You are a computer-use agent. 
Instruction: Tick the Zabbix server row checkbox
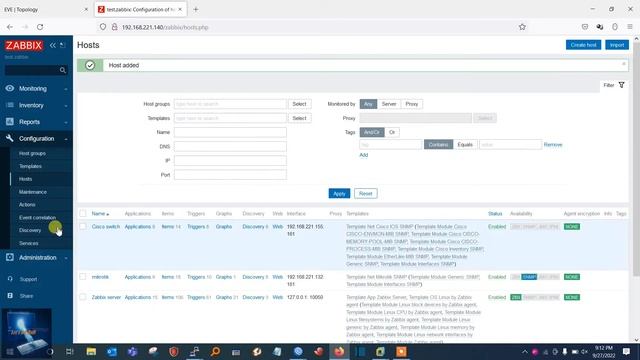click(83, 297)
